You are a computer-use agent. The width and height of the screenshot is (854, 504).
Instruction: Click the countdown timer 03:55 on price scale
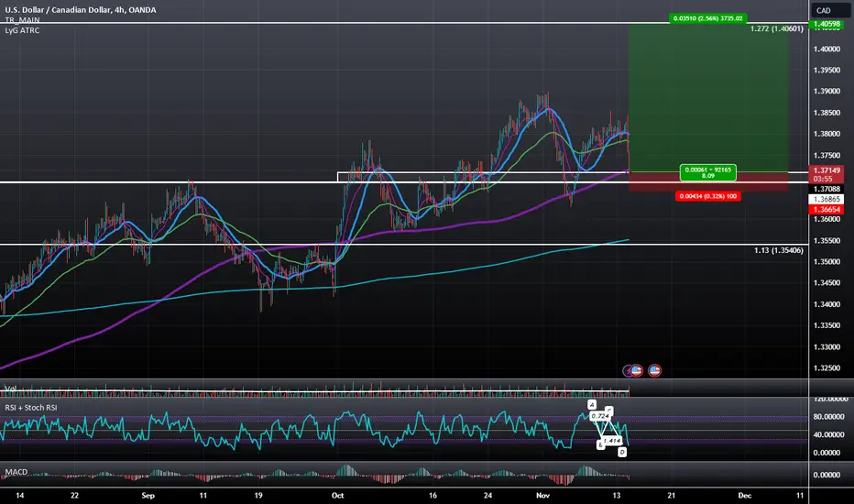(x=823, y=179)
